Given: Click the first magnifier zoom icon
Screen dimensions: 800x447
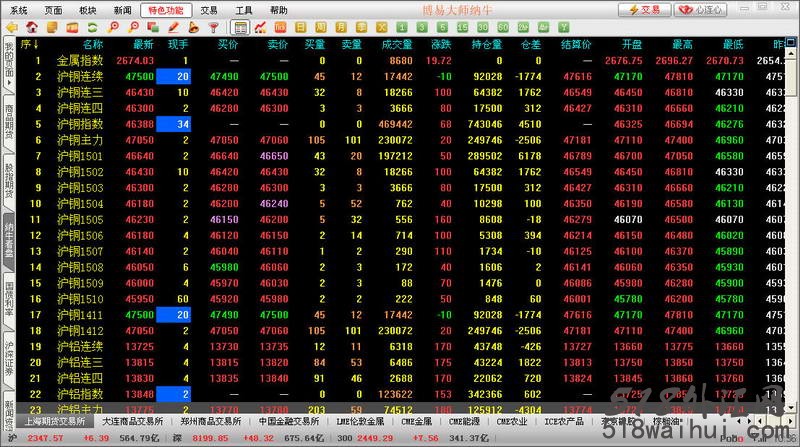Looking at the screenshot, I should coord(113,28).
